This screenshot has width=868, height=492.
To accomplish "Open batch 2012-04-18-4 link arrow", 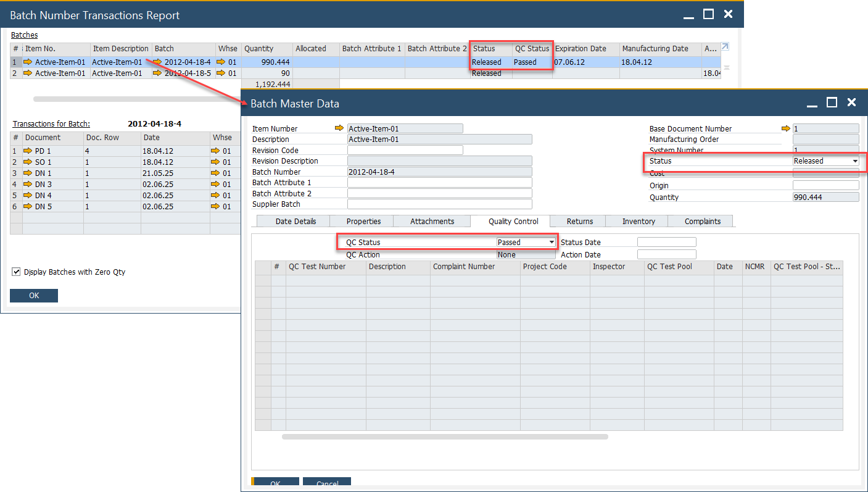I will point(158,62).
